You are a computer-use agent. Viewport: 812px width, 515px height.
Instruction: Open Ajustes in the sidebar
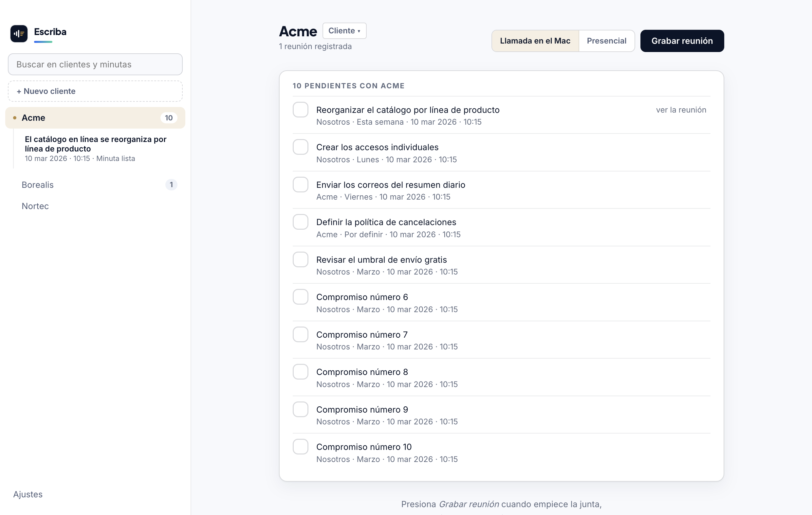point(28,494)
